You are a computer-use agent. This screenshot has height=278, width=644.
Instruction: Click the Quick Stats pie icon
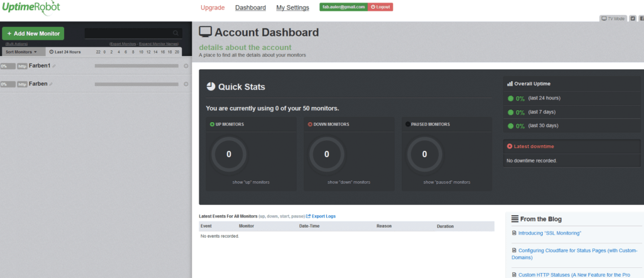pyautogui.click(x=211, y=87)
